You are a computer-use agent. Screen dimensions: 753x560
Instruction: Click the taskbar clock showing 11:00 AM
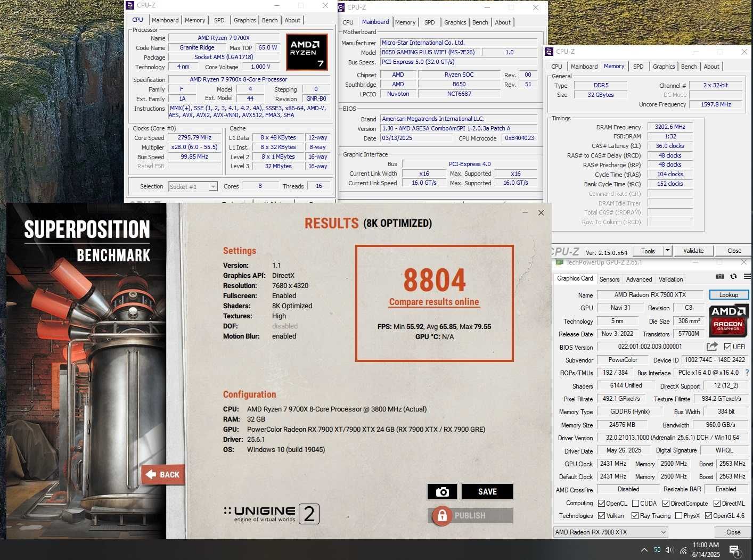tap(706, 550)
